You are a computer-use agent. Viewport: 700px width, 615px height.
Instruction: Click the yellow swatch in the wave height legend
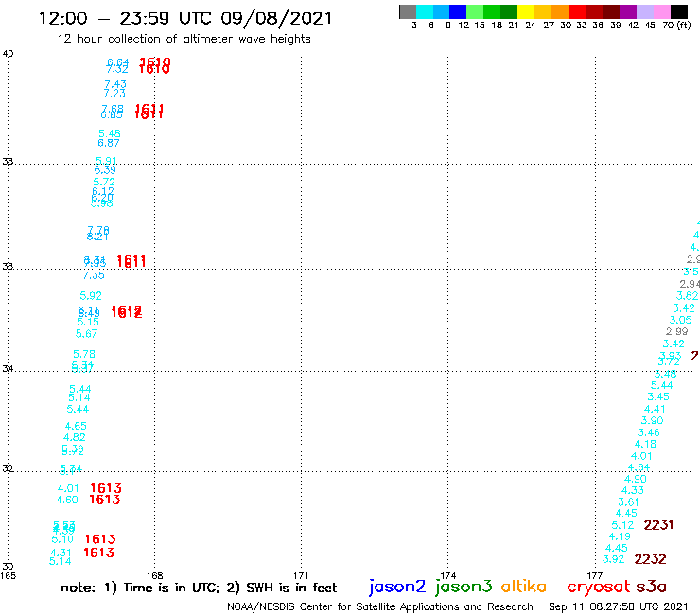[526, 11]
